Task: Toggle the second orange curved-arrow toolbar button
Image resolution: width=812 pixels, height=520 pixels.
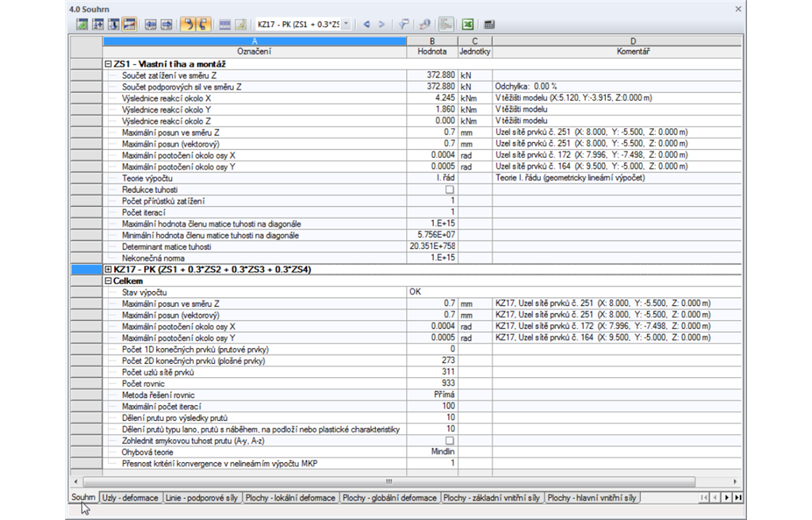Action: pos(204,25)
